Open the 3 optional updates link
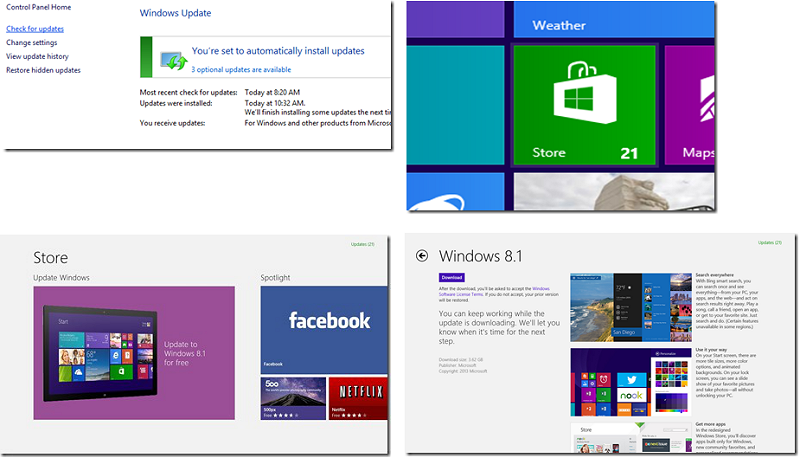 241,69
